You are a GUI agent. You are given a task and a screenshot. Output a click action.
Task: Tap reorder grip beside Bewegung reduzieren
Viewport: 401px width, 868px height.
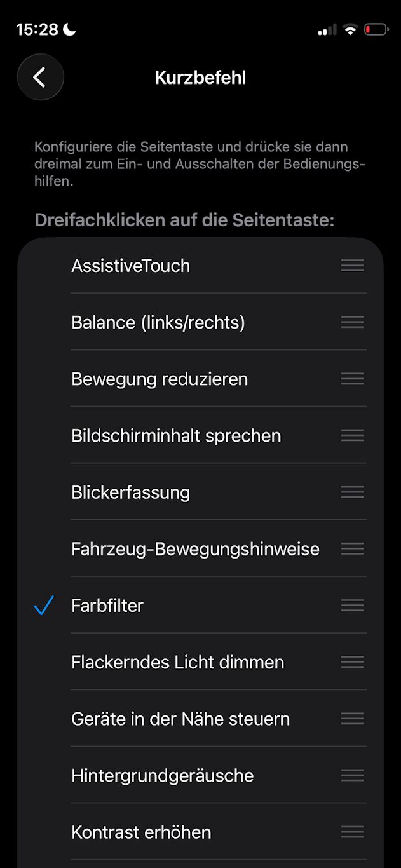tap(352, 379)
